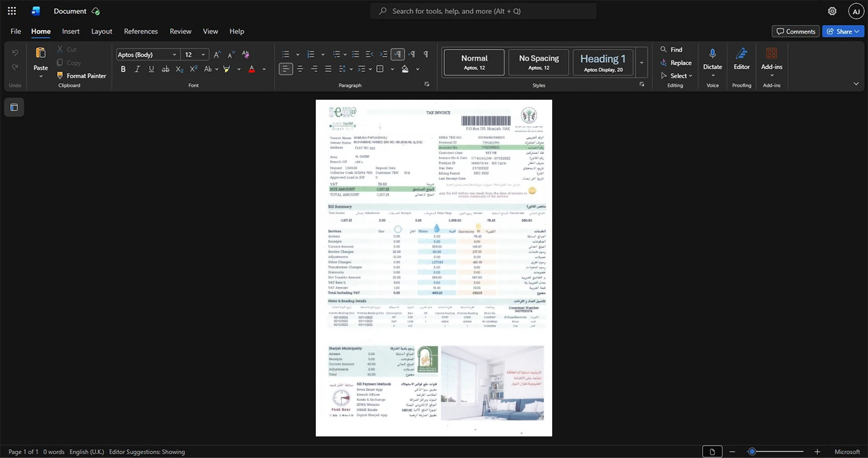Click the Comments button
The height and width of the screenshot is (458, 868).
point(796,31)
